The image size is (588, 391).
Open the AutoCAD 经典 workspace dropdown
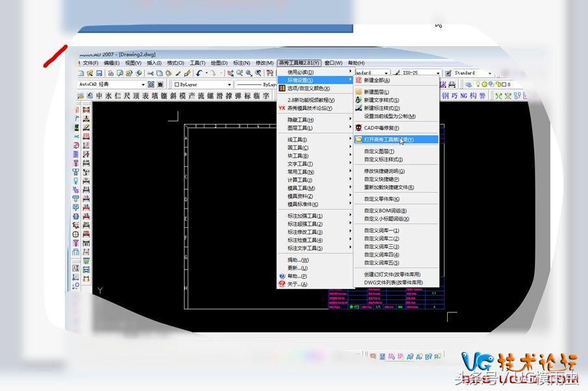tap(143, 84)
